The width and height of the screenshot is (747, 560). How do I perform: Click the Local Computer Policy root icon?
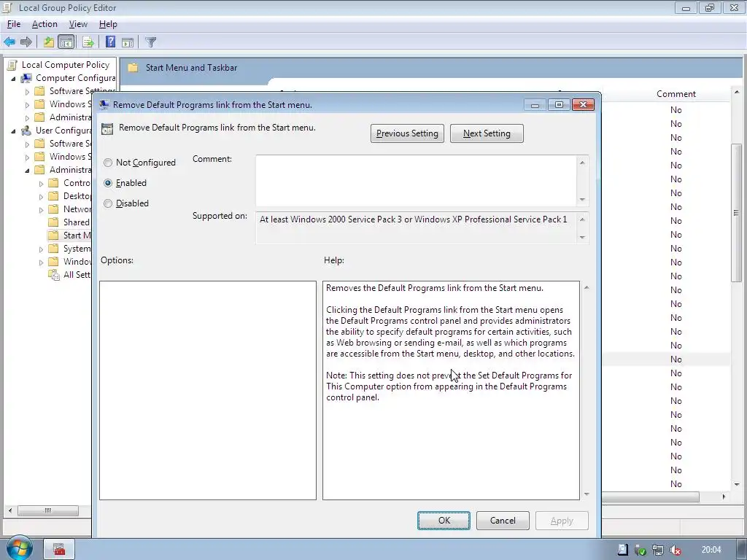pos(12,65)
